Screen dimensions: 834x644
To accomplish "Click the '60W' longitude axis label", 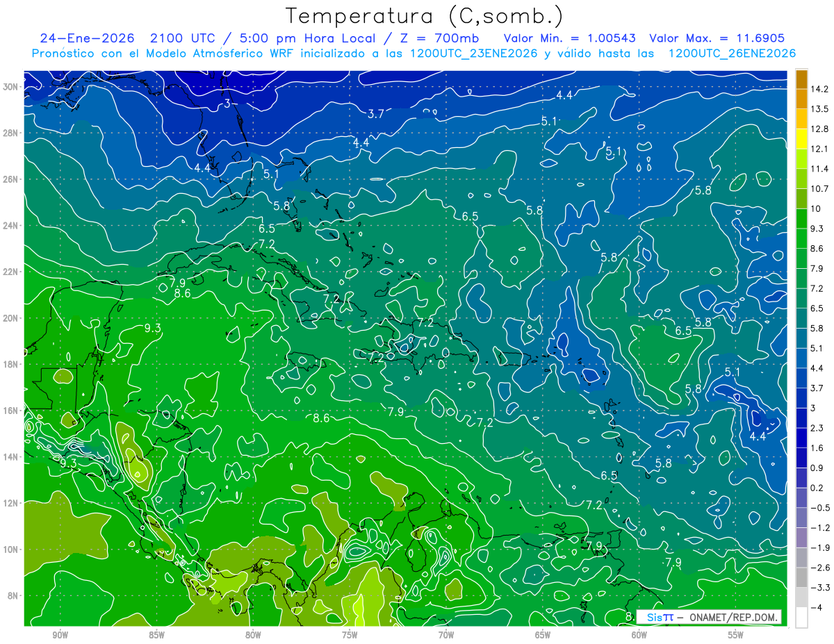I will pos(639,635).
